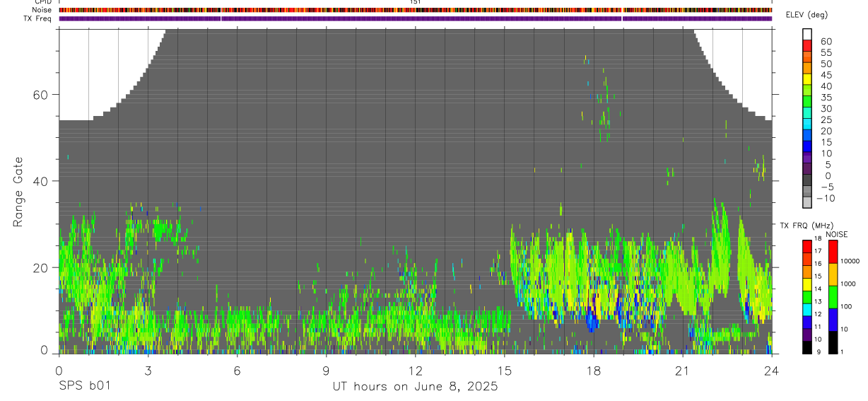Click the light grey bottom elevation swatch

click(x=807, y=202)
